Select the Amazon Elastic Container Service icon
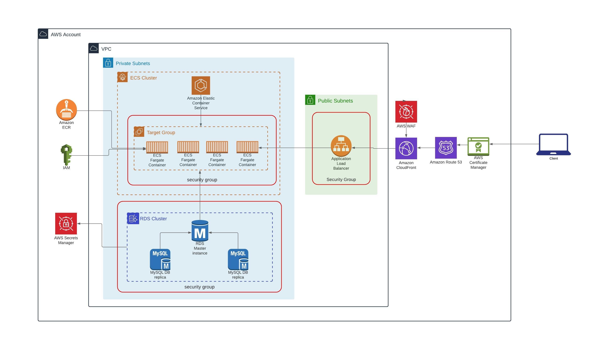Viewport: 610px width, 364px height. 201,85
